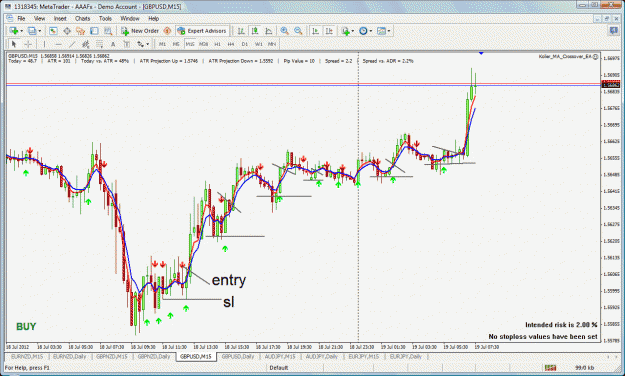
Task: Click the blue chart shift marker triangle
Action: click(481, 53)
